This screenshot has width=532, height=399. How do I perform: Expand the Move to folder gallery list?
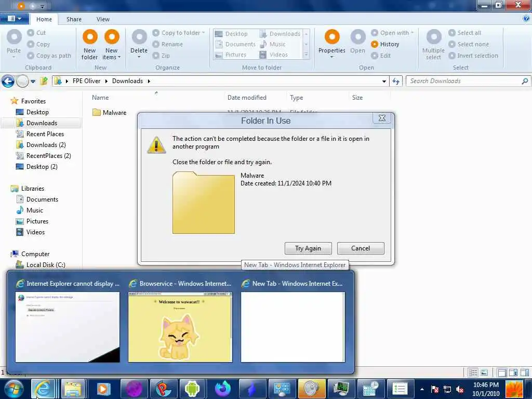(x=306, y=55)
